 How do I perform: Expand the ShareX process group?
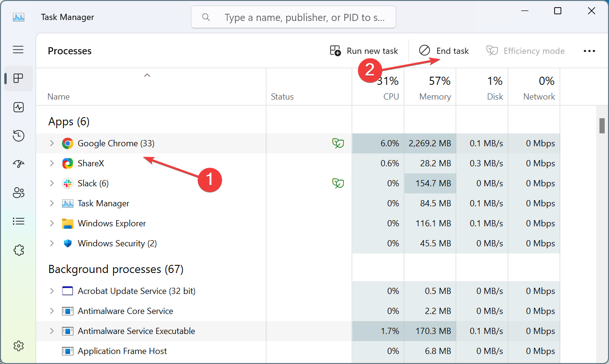52,163
